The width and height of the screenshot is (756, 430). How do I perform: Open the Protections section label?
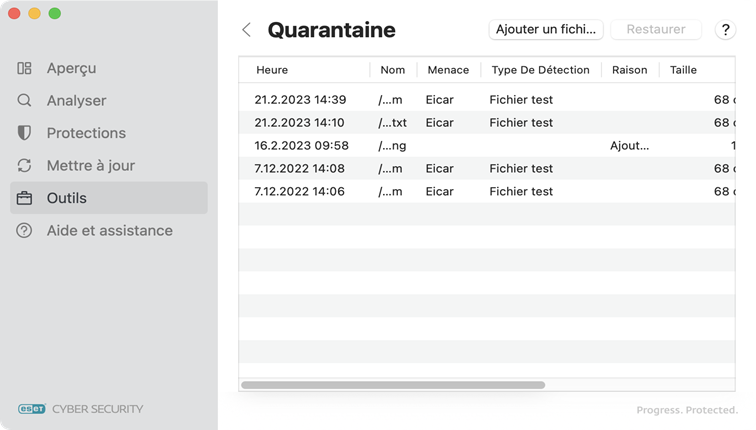pos(86,133)
